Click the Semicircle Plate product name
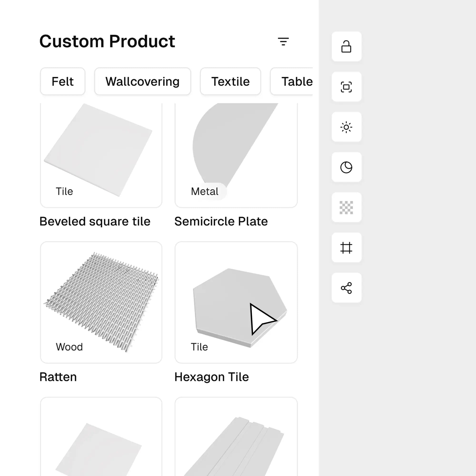Viewport: 476px width, 476px height. pyautogui.click(x=221, y=221)
